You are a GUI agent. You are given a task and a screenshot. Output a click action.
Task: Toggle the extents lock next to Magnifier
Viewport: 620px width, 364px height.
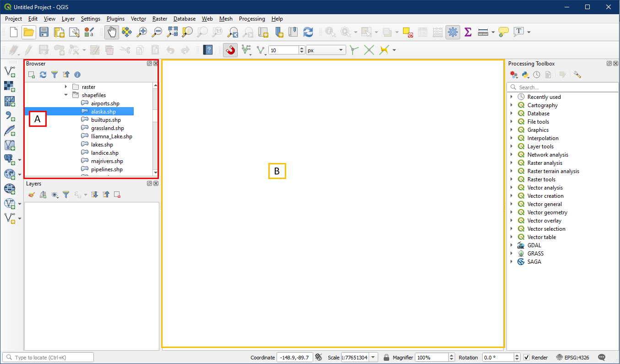(386, 358)
